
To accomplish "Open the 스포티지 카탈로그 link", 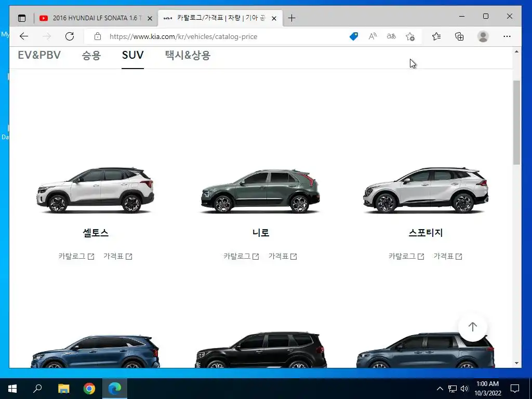I will [406, 256].
